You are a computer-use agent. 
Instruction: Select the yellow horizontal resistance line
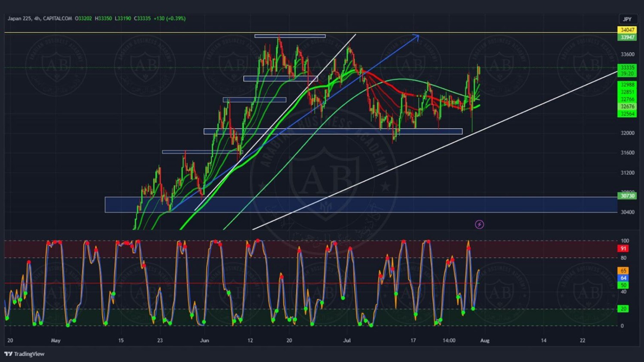(x=129, y=32)
